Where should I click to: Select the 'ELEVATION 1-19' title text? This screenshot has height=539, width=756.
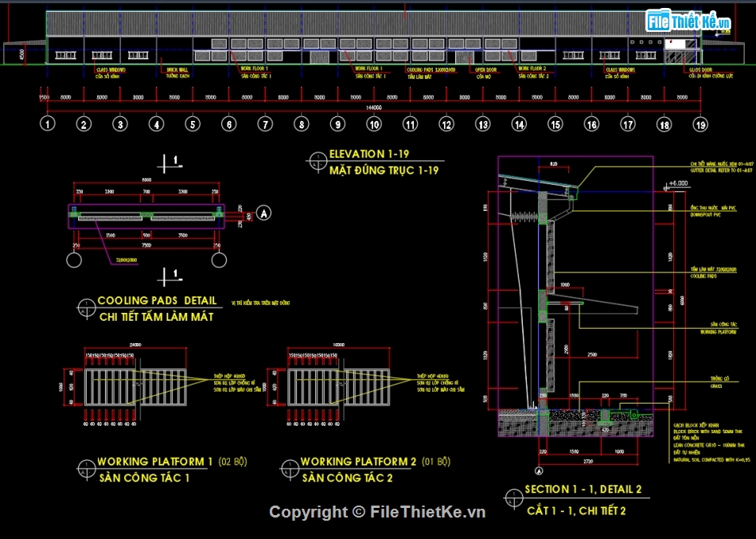pos(368,154)
